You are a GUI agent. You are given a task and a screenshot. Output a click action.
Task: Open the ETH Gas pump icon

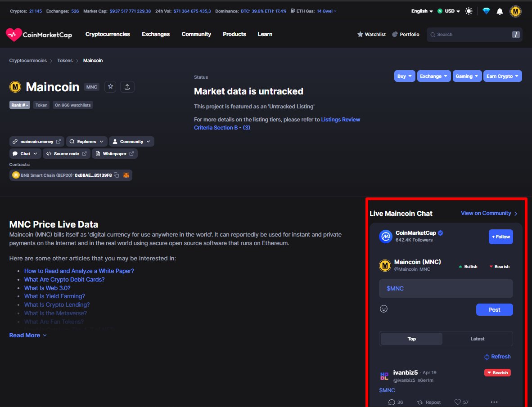click(x=293, y=11)
